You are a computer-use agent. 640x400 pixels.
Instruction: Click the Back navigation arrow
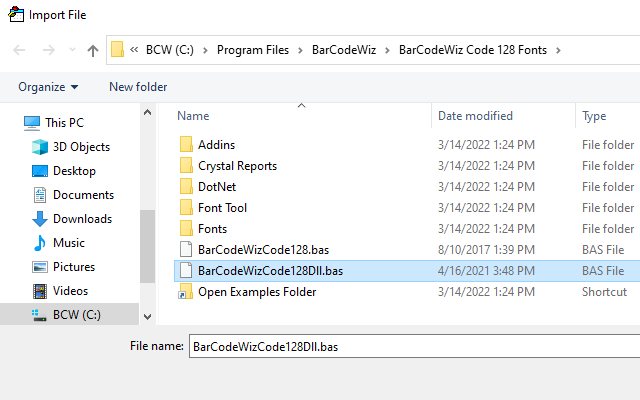[x=19, y=50]
